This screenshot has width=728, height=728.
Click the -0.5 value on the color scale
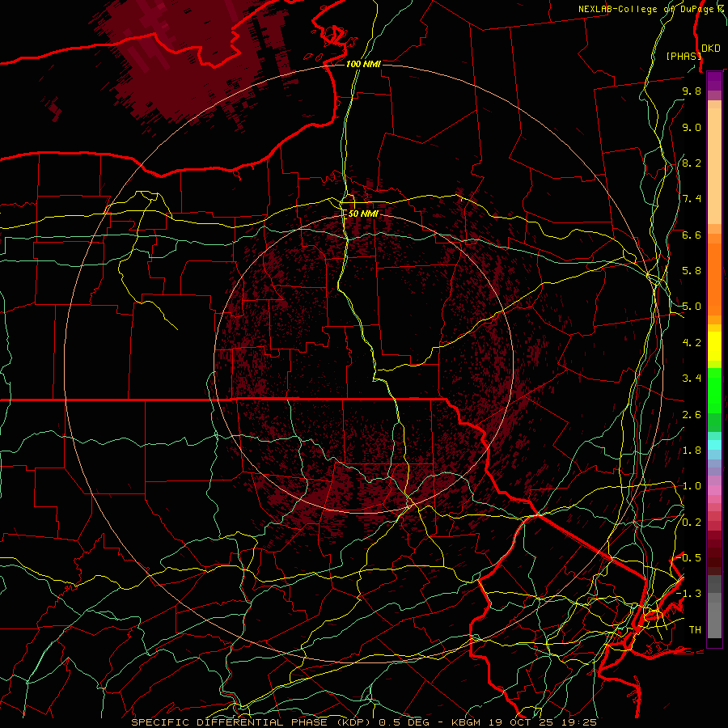click(689, 557)
